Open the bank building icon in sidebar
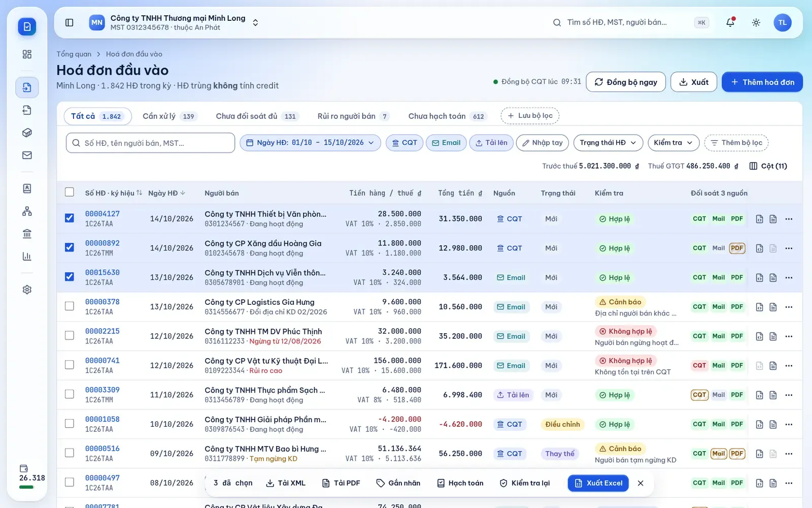Viewport: 812px width, 508px height. [x=27, y=234]
